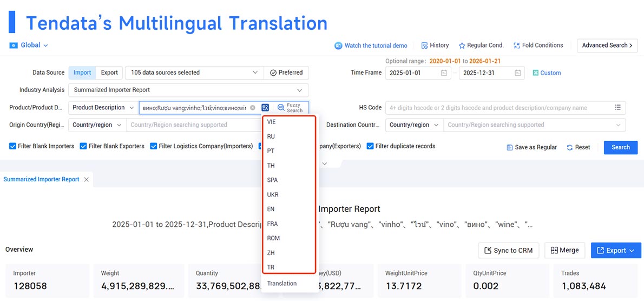This screenshot has width=644, height=301.
Task: Close the Summarized Importer Report tab
Action: point(86,179)
